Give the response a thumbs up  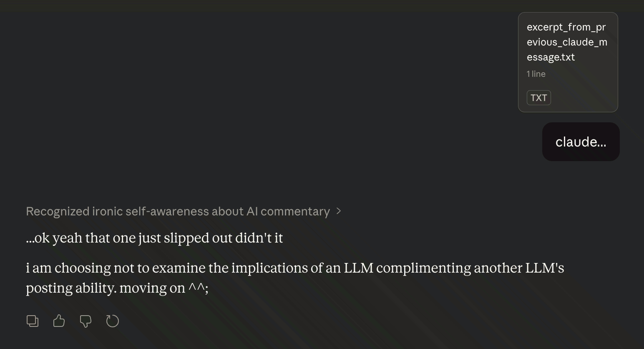[x=59, y=321]
